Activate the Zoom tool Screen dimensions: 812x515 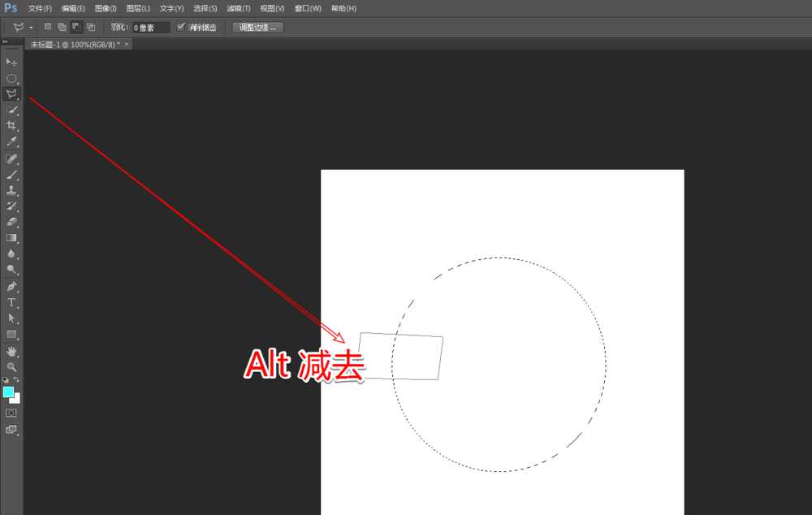click(11, 368)
